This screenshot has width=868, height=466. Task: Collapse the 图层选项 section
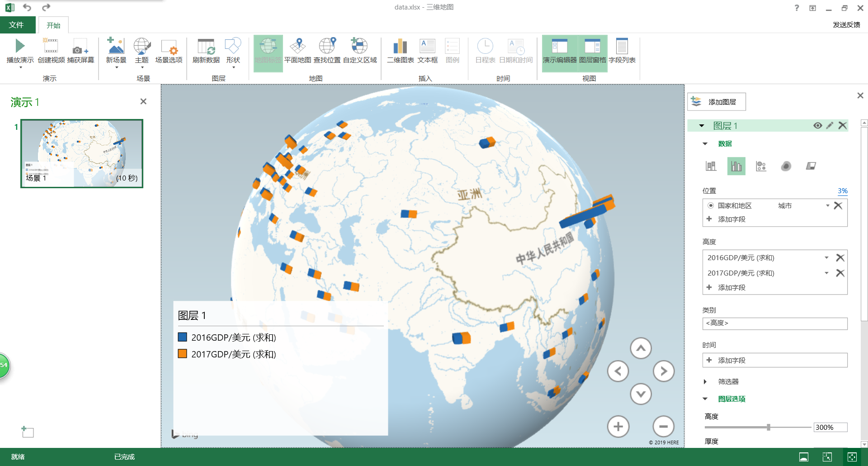(705, 399)
